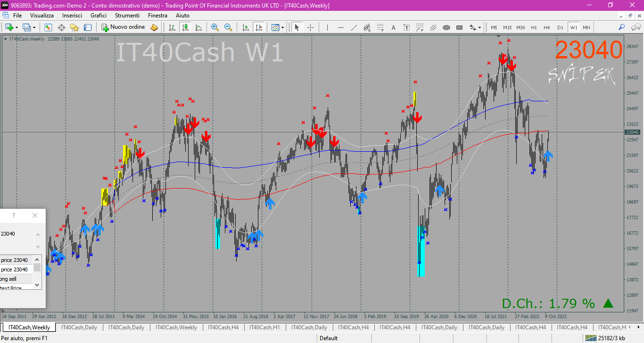Toggle the Terminal panel icon
Image resolution: width=644 pixels, height=343 pixels.
coord(88,27)
